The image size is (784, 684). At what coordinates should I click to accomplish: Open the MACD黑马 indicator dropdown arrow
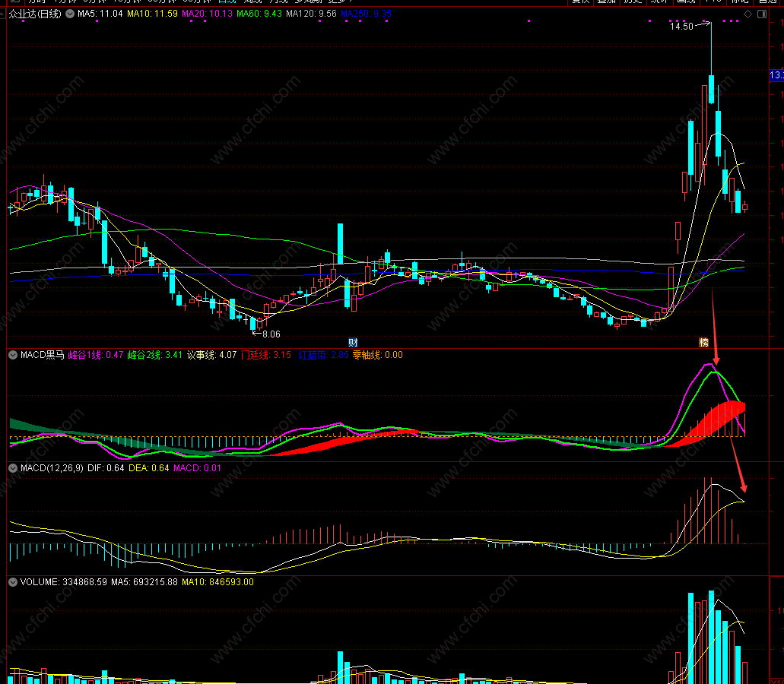tap(13, 355)
